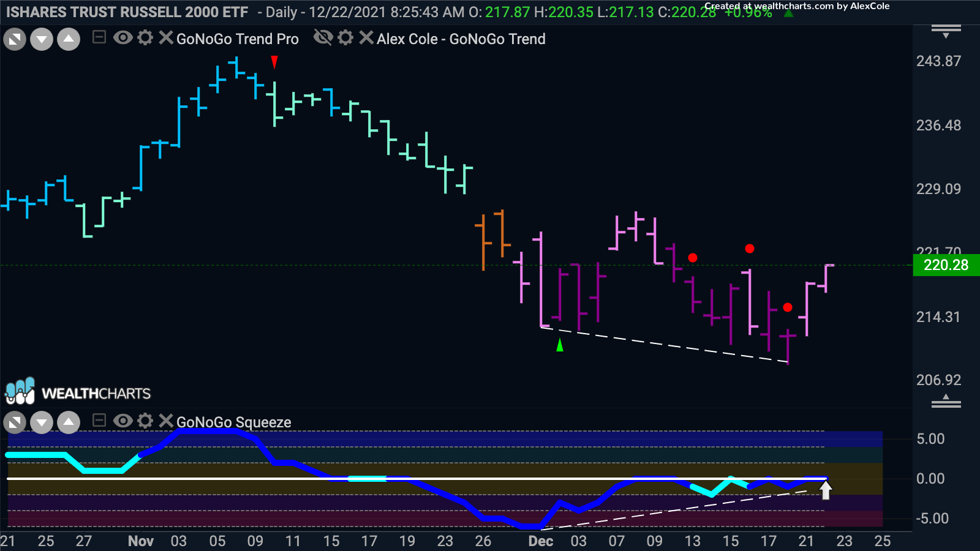This screenshot has width=980, height=551.
Task: Click the 236.48 price axis label
Action: click(x=938, y=126)
